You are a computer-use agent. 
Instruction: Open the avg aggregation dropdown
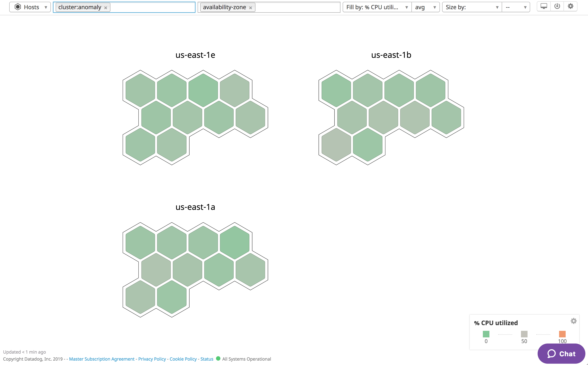tap(425, 7)
